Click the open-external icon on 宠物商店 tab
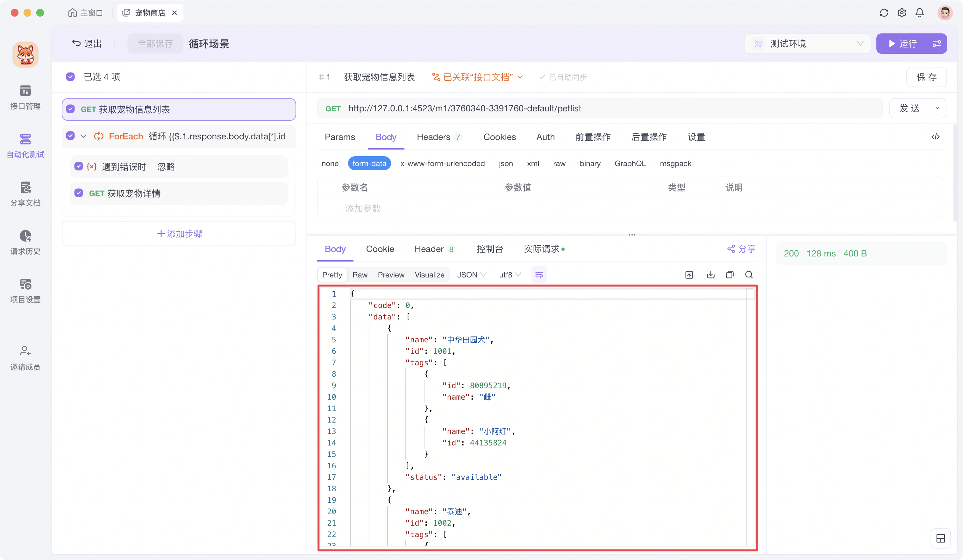 126,13
